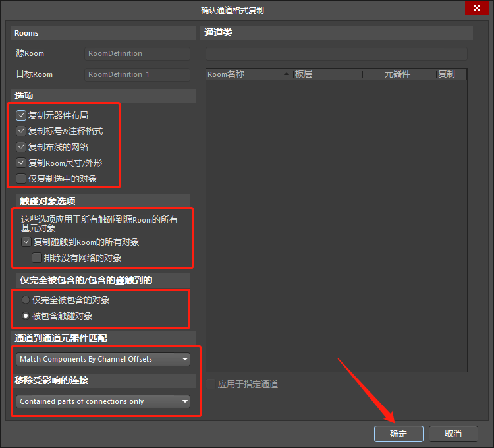Close the 确认通道格式复制 dialog
This screenshot has width=494, height=448.
click(x=477, y=7)
